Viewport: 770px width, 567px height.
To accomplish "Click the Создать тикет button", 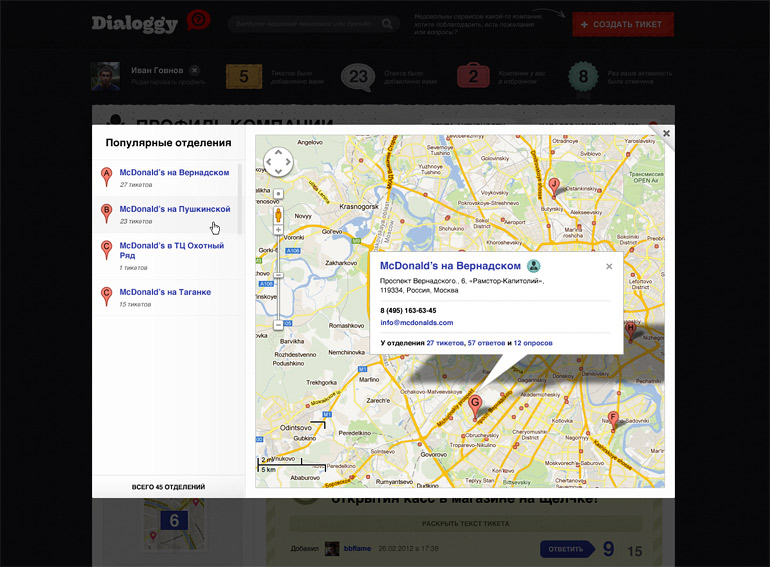I will coord(623,25).
